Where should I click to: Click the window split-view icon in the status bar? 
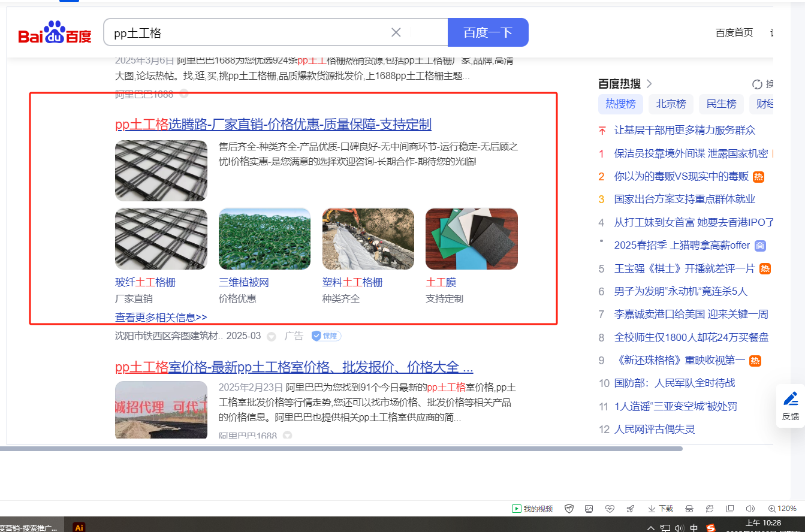(730, 509)
